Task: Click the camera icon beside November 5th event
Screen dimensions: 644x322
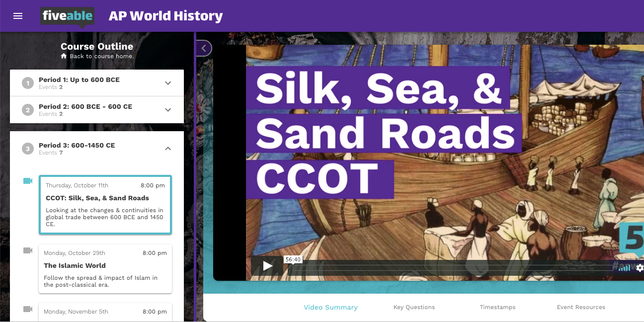Action: 28,309
